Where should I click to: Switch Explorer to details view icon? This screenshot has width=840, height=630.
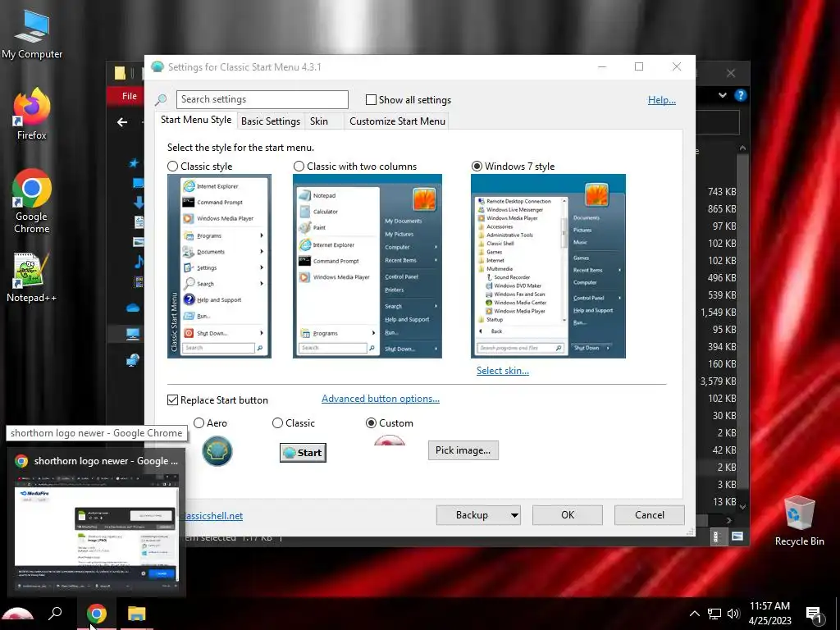(x=715, y=536)
